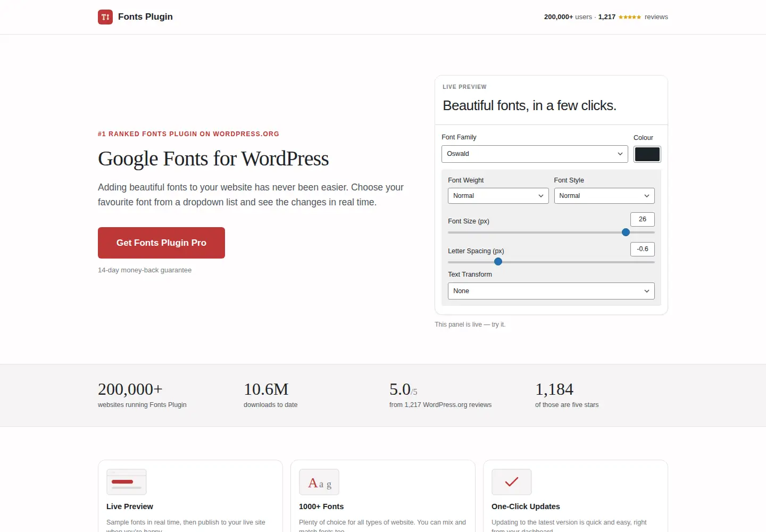The height and width of the screenshot is (532, 766).
Task: Focus the Letter Spacing value field
Action: coord(643,249)
